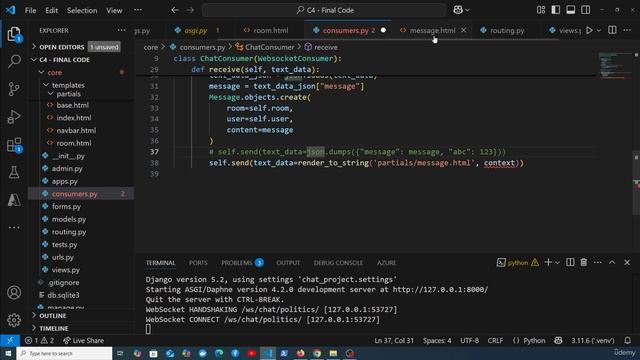The image size is (640, 360).
Task: Maximize the panel size
Action: tap(612, 262)
